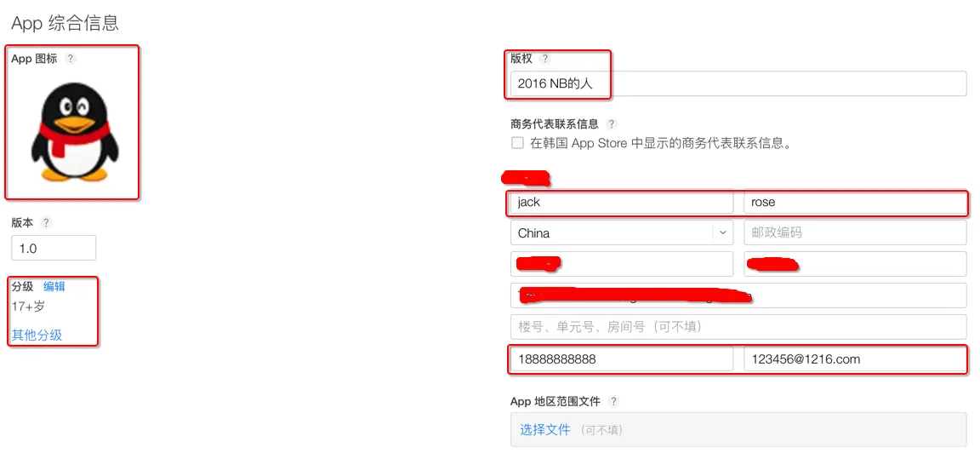Enable Korea App Store contact info checkbox
Viewport: 980px width, 453px height.
517,143
